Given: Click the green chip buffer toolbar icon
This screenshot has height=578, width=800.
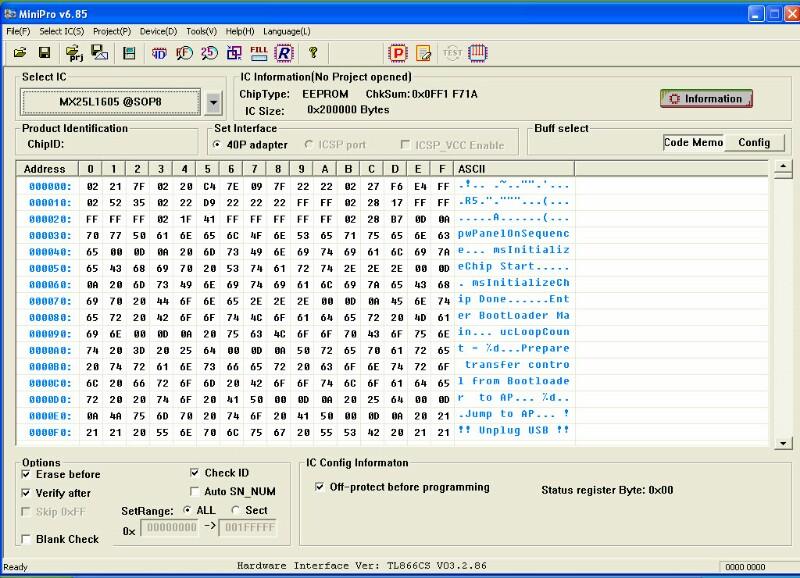Looking at the screenshot, I should tap(129, 53).
